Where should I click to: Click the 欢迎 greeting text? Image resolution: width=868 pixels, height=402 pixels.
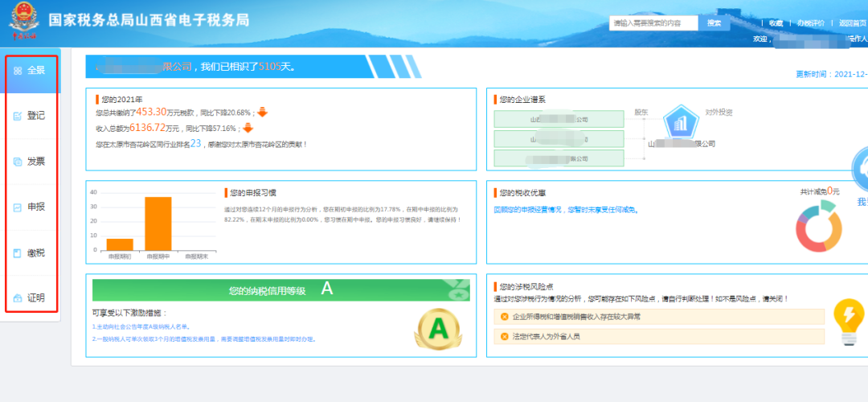pyautogui.click(x=761, y=39)
